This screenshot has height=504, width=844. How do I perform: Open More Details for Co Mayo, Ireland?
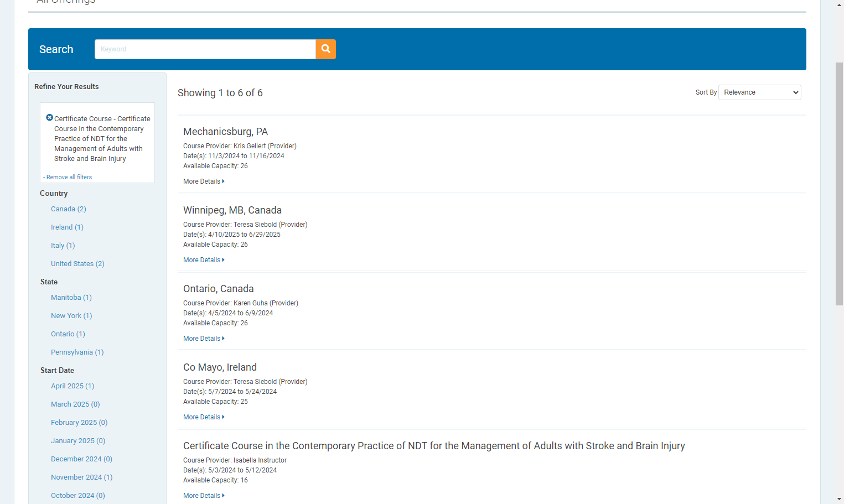(204, 417)
